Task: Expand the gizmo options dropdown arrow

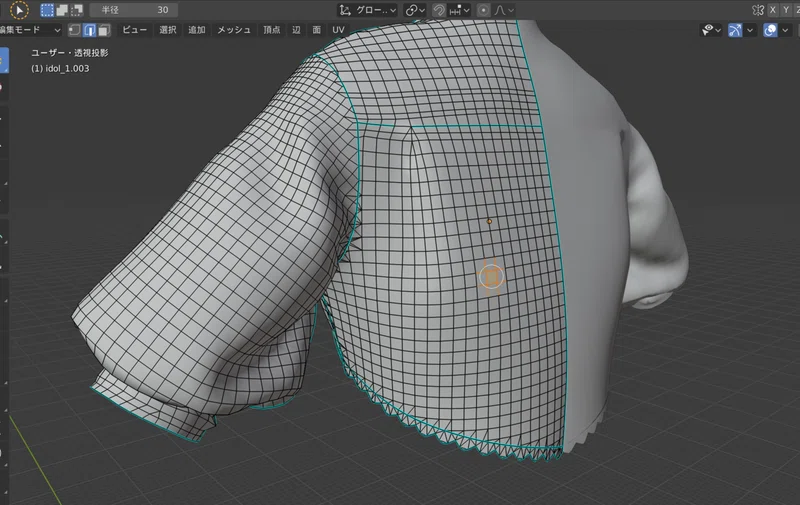Action: pyautogui.click(x=749, y=30)
